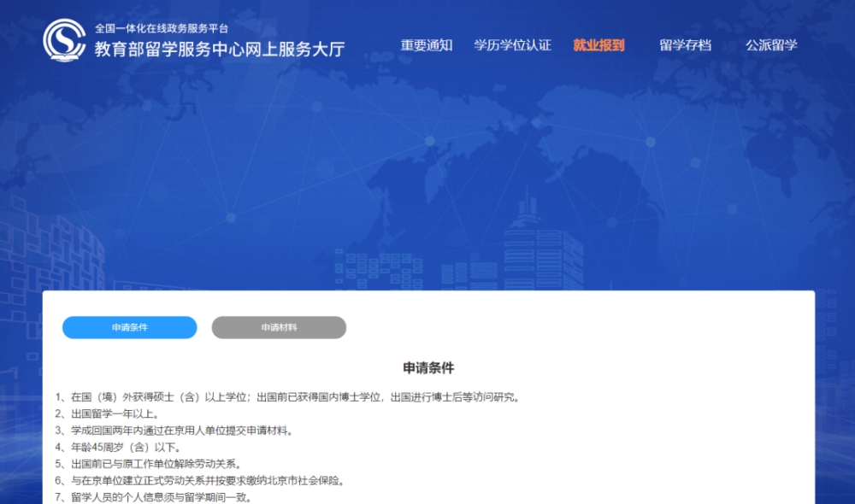Image resolution: width=855 pixels, height=504 pixels.
Task: Open the 留学存档 navigation item
Action: coord(685,45)
